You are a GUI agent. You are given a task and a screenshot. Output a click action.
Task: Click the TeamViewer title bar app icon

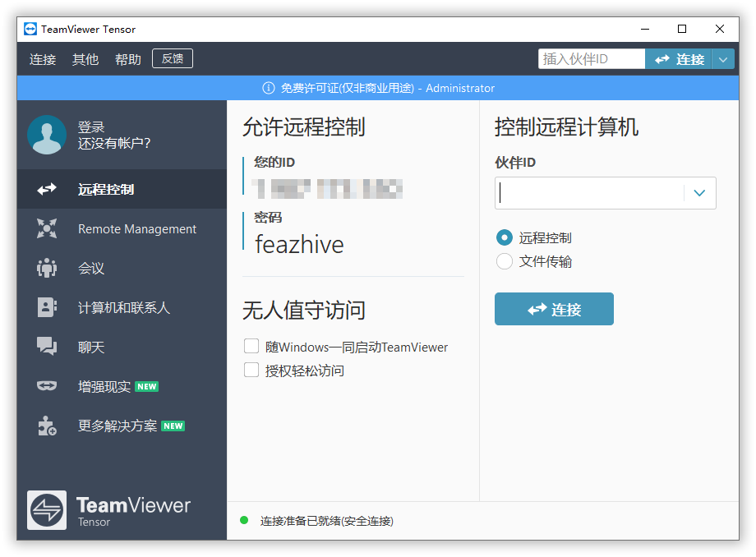(x=30, y=29)
